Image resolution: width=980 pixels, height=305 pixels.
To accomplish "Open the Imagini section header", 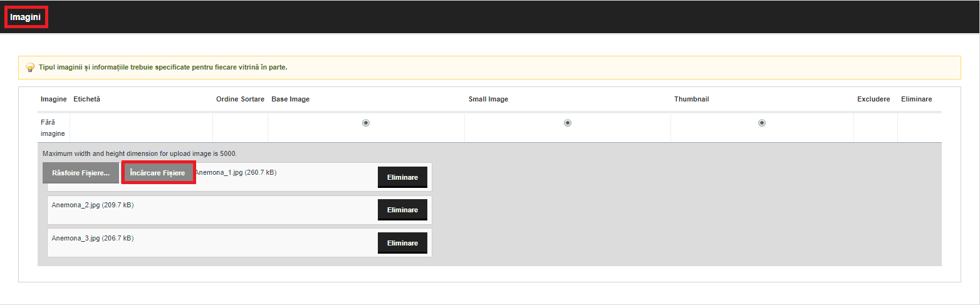I will click(26, 17).
